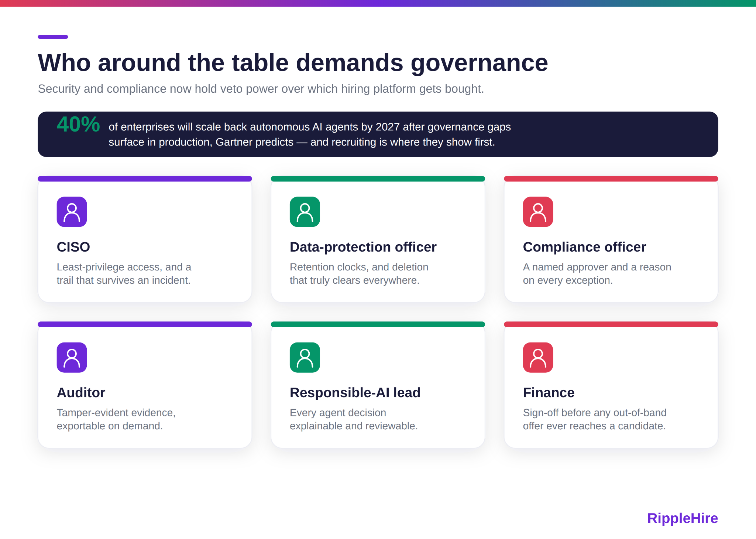Select the Data-protection officer heading
The height and width of the screenshot is (539, 756).
363,247
